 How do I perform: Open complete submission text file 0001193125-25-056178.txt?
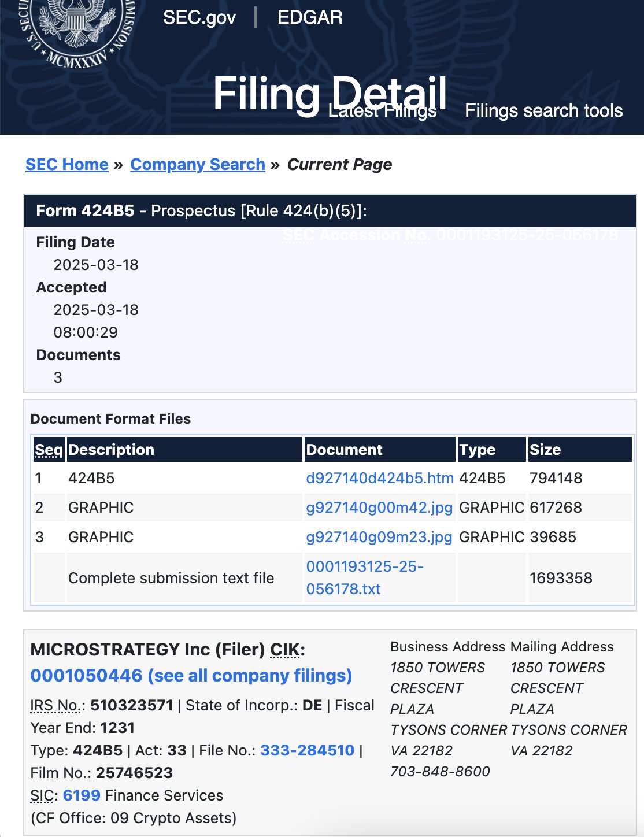tap(364, 577)
